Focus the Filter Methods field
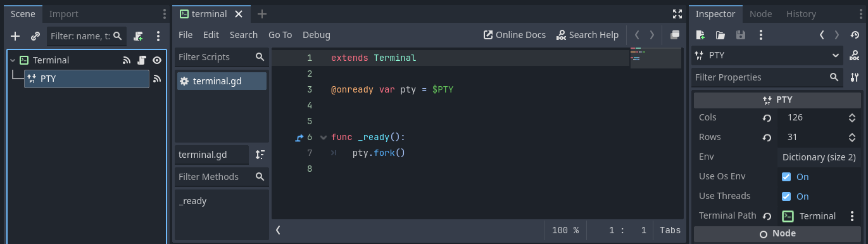Viewport: 868px width, 244px height. click(221, 177)
